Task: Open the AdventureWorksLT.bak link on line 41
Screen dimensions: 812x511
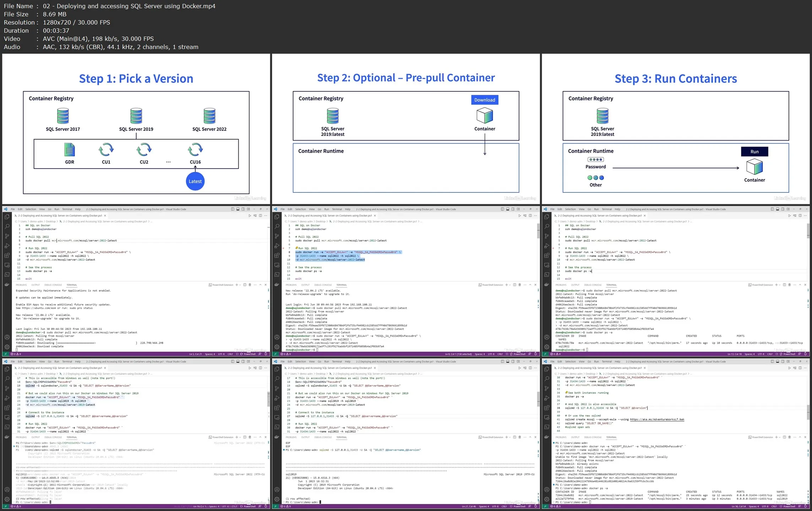Action: (657, 419)
